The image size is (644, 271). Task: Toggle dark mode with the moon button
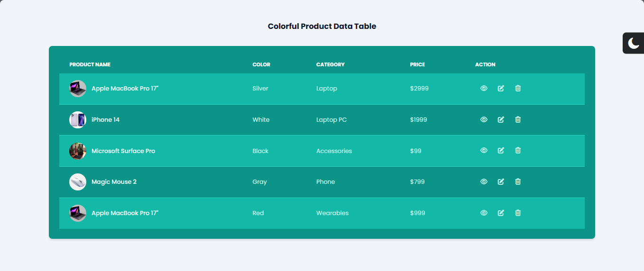(x=634, y=43)
